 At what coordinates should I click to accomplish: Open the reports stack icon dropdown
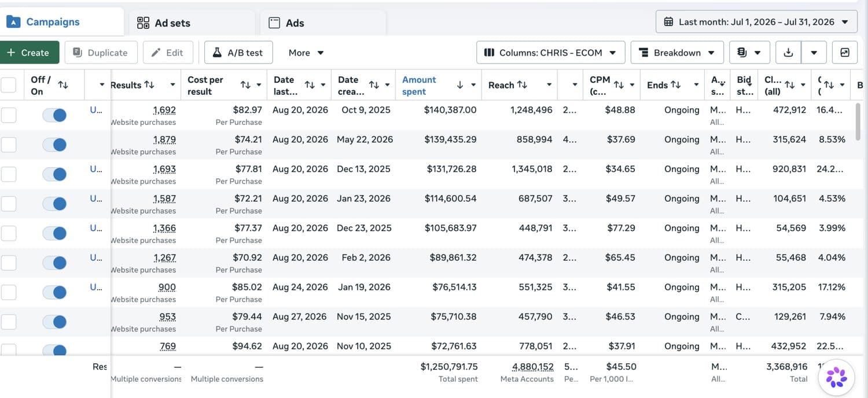tap(749, 53)
